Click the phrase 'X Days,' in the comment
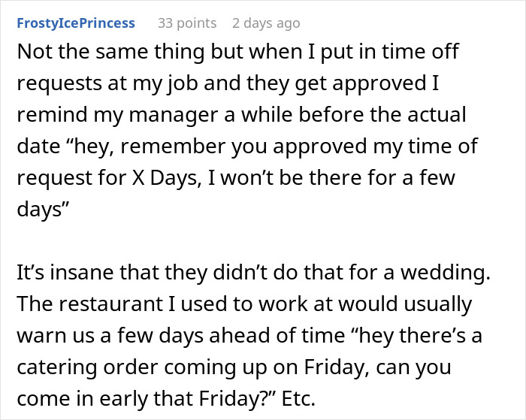Viewport: 526px width, 420px height. tap(167, 178)
